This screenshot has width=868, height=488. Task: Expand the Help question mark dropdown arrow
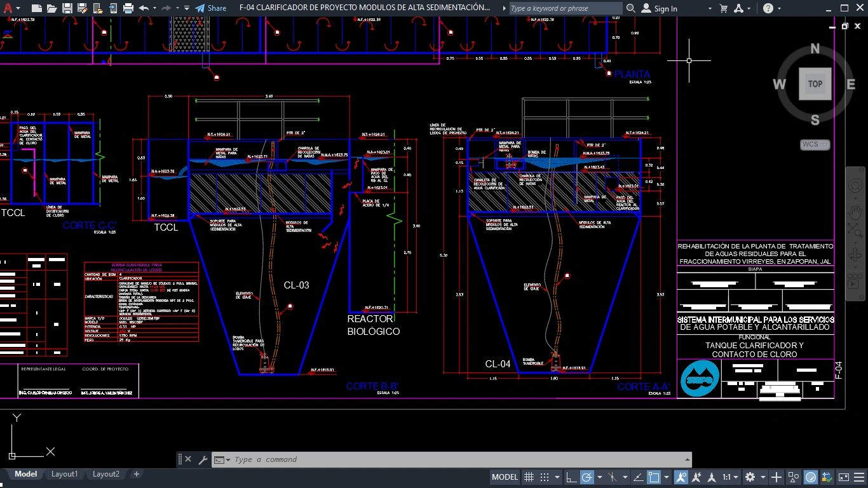pos(780,8)
